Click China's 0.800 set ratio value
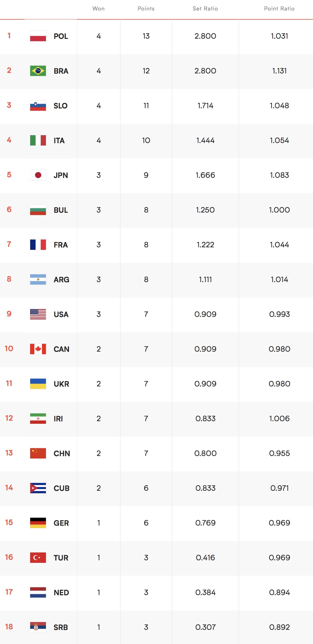The height and width of the screenshot is (644, 313). (x=205, y=453)
